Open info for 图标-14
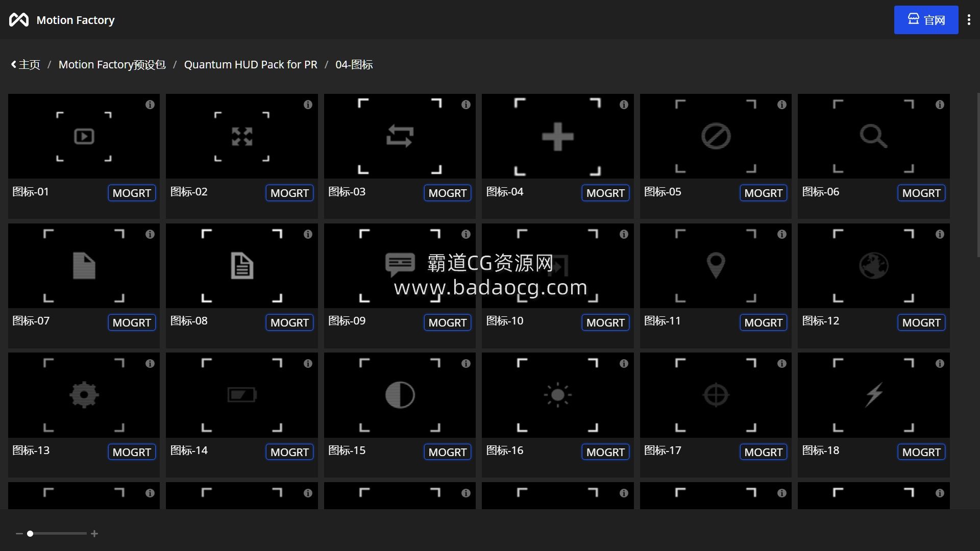 (308, 364)
